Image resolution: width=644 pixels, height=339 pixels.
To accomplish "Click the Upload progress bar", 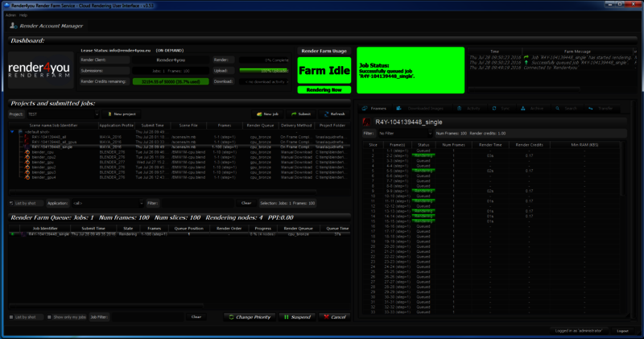I will coord(262,70).
